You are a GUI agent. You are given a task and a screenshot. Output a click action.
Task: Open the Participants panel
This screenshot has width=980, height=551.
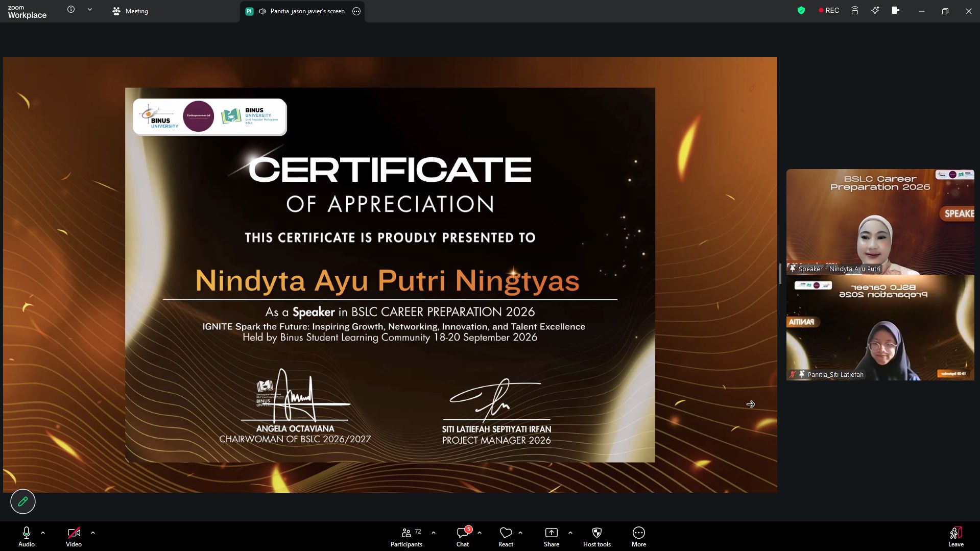point(407,536)
